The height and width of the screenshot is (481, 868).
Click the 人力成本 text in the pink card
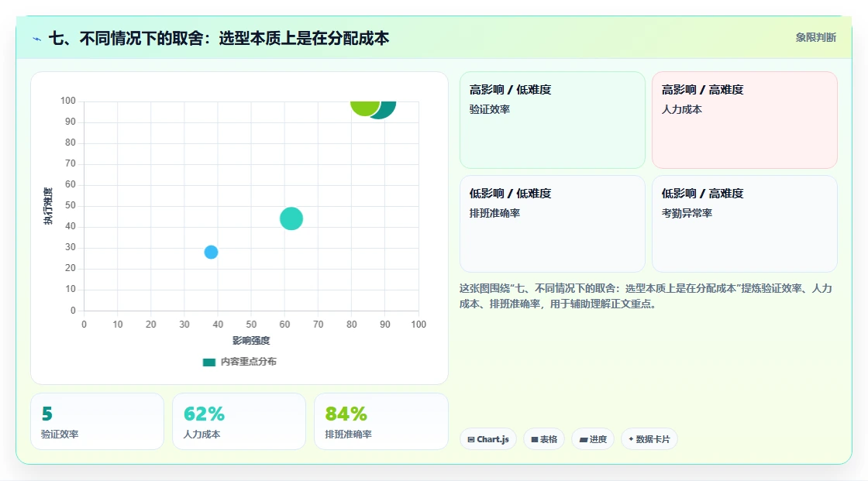pyautogui.click(x=681, y=109)
